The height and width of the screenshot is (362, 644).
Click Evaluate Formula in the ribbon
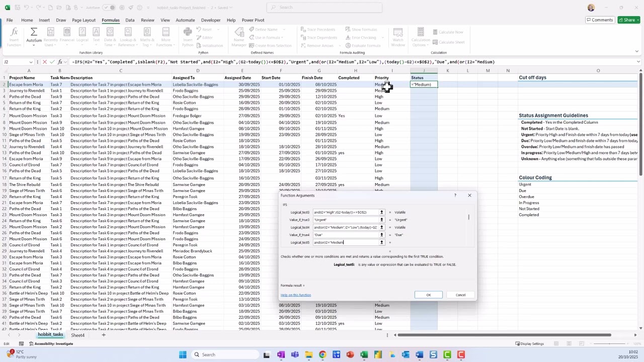[362, 46]
